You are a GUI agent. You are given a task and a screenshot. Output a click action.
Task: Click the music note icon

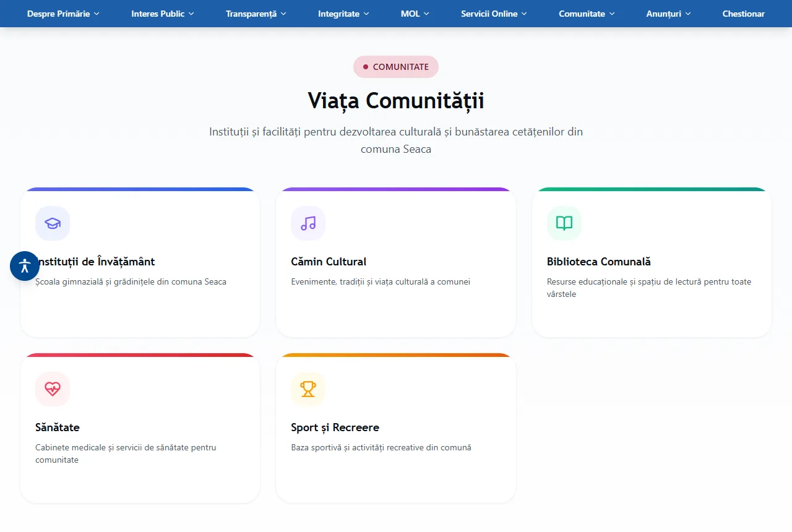308,223
